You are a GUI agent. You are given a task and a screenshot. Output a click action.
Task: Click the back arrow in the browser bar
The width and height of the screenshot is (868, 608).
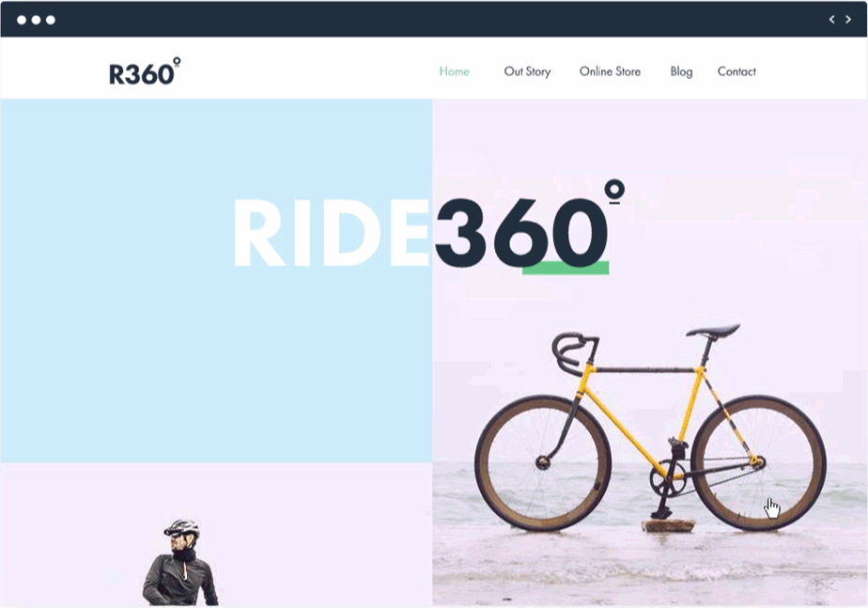point(831,20)
